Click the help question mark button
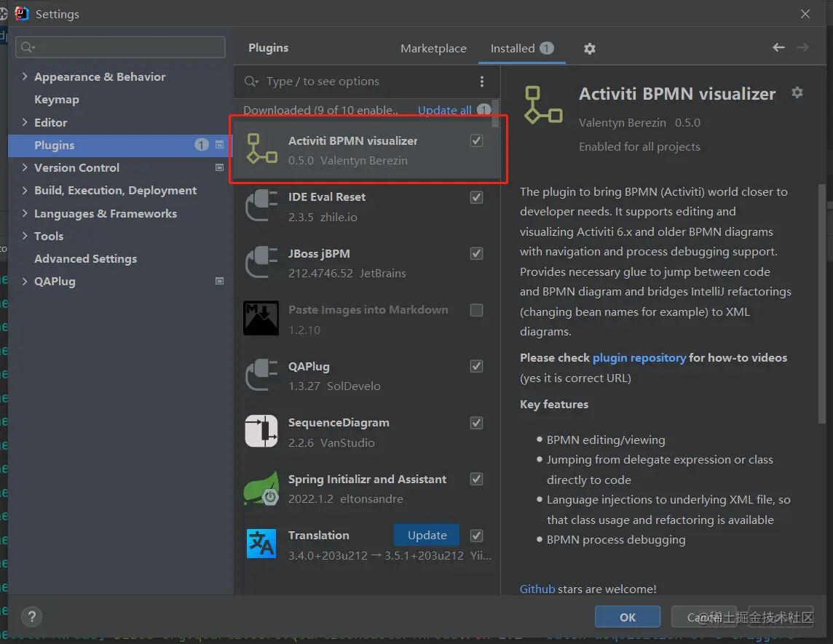Screen dimensions: 833x644 (32, 616)
